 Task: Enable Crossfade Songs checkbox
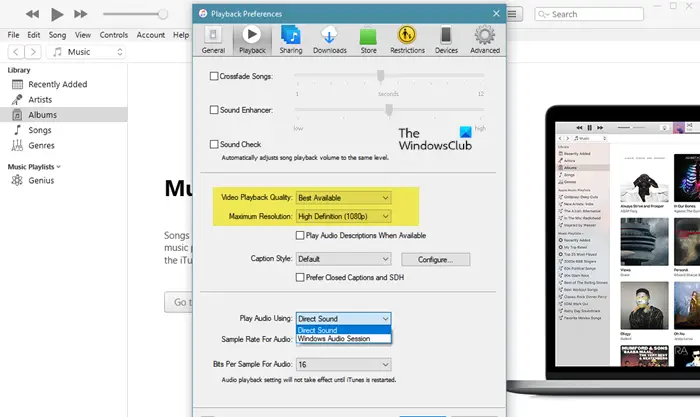(214, 76)
